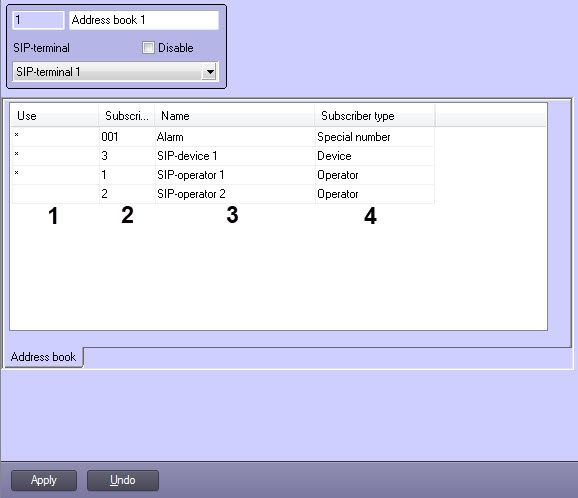This screenshot has height=498, width=578.
Task: Click the Undo button
Action: [x=123, y=480]
